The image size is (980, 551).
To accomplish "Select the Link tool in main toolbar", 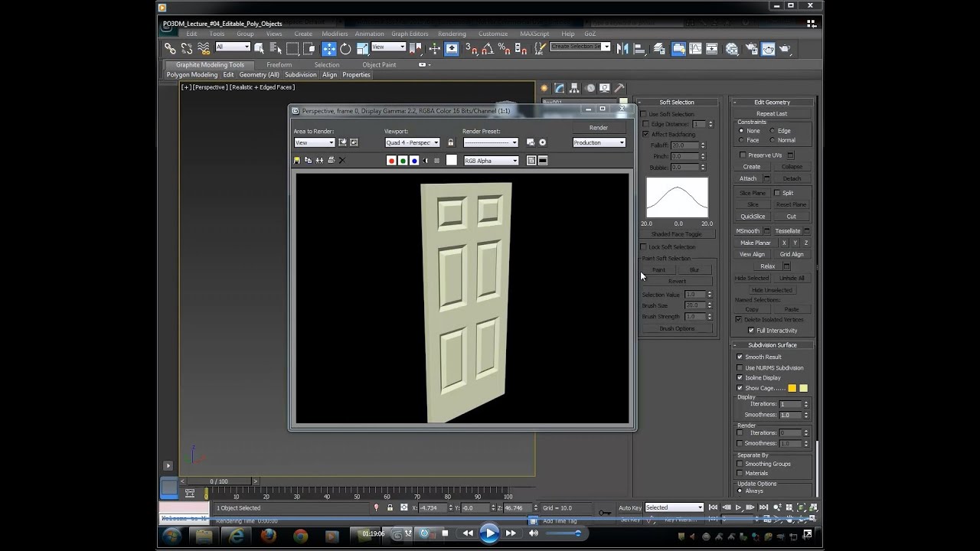I will pyautogui.click(x=170, y=48).
